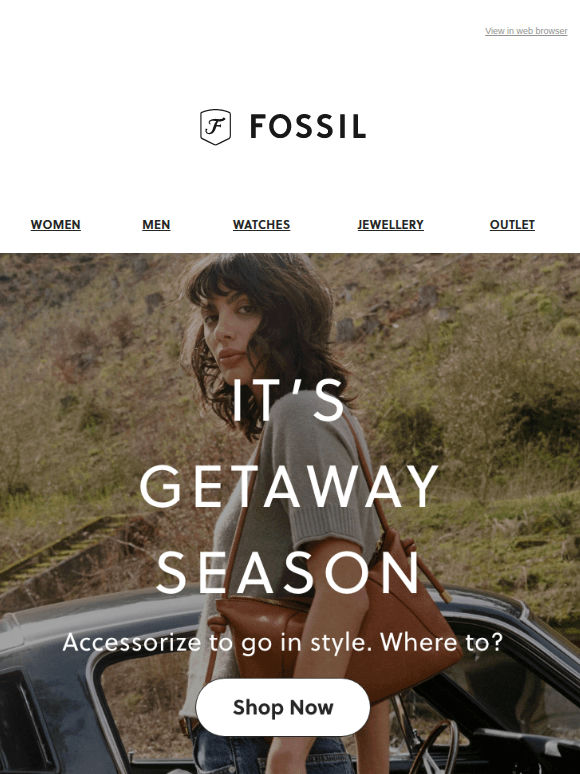
Task: Click the Accessorize to go in style tagline
Action: pos(283,642)
